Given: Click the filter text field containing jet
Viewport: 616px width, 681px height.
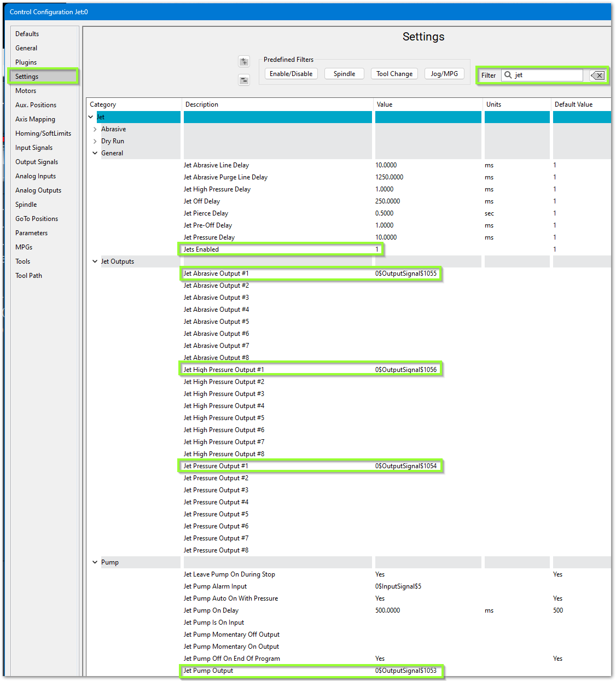Looking at the screenshot, I should (547, 75).
